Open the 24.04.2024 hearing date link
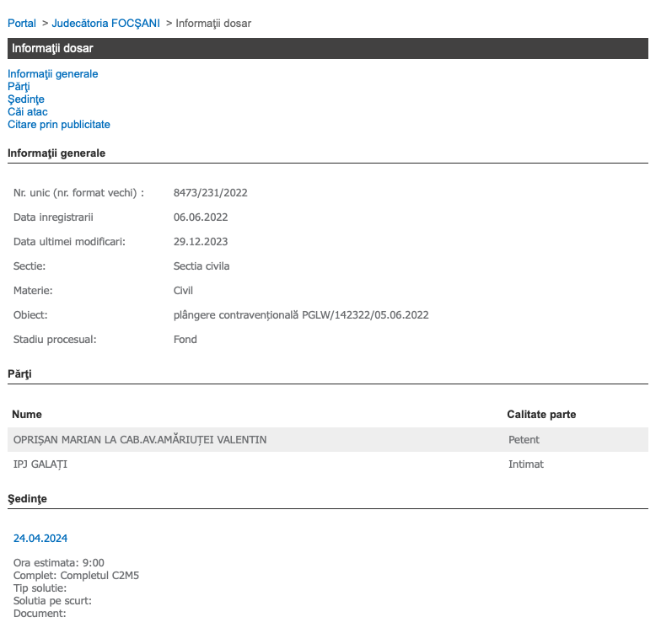This screenshot has width=661, height=644. tap(40, 538)
